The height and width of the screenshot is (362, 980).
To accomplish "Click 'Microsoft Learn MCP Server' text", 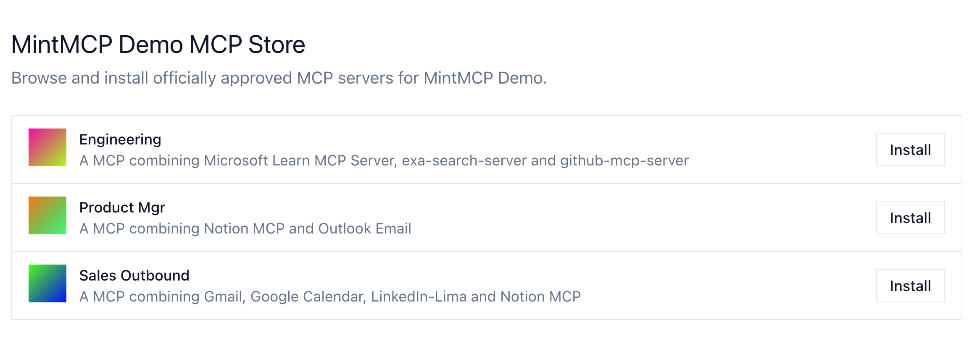I will [300, 160].
